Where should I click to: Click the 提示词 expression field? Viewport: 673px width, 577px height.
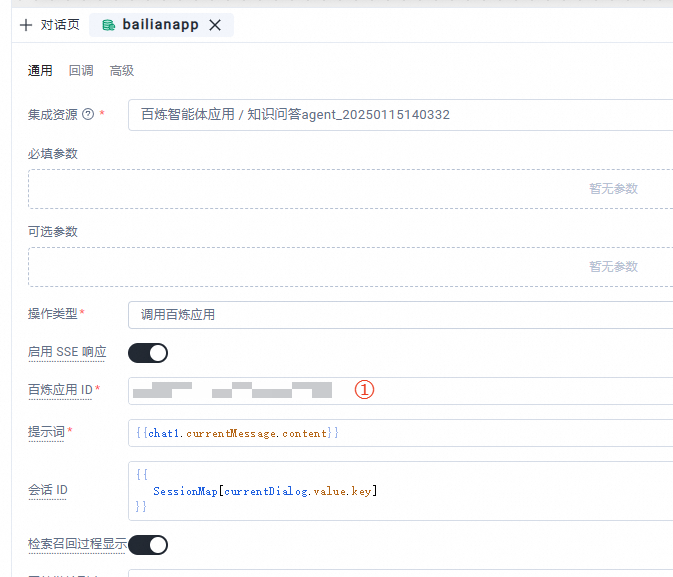click(400, 433)
